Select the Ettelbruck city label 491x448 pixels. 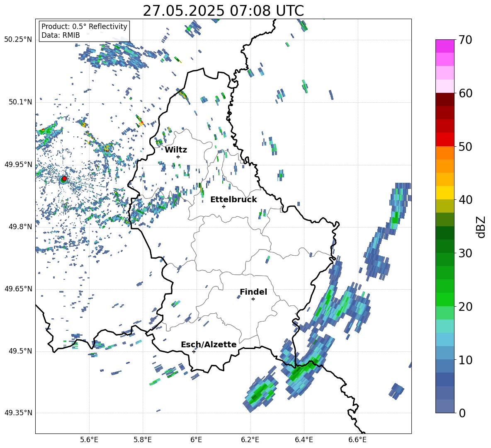pos(233,200)
